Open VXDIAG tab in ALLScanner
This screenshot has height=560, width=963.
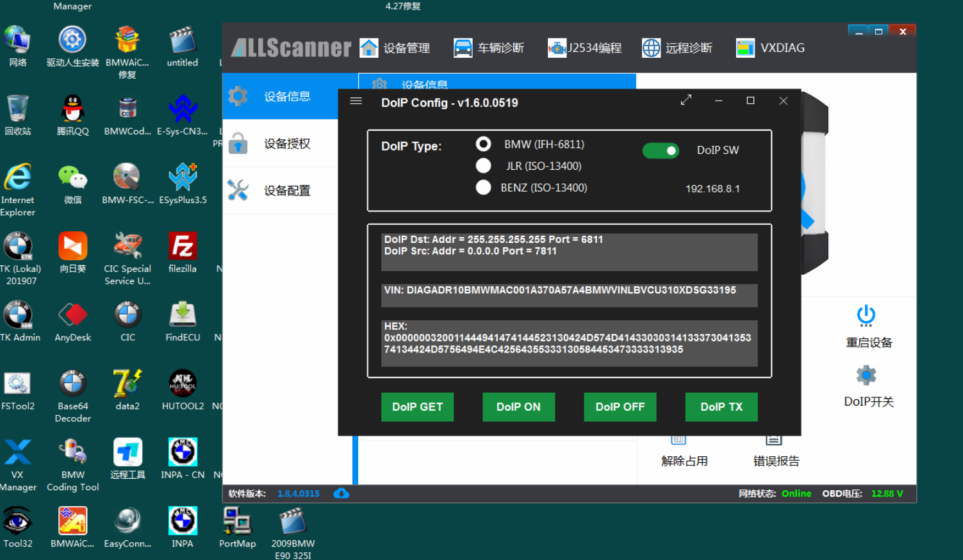(770, 48)
